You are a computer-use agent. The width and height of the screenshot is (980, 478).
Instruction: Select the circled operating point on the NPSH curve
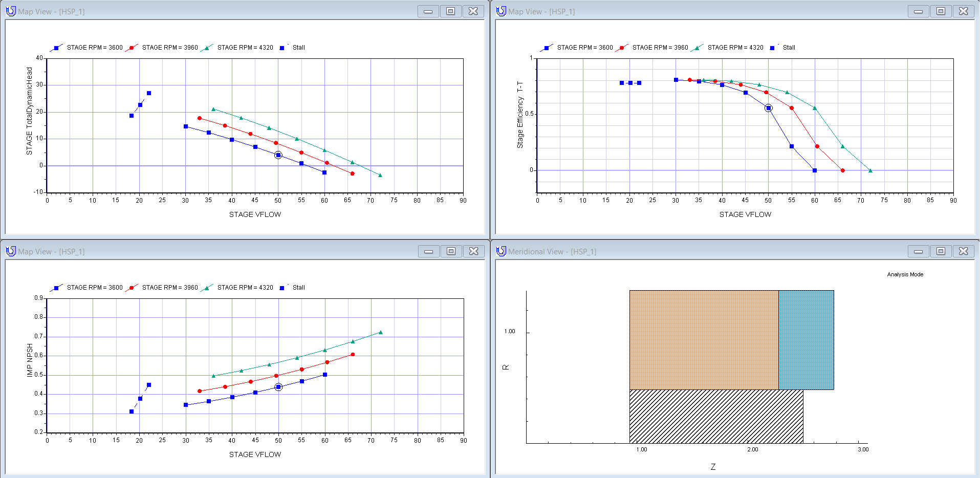278,387
